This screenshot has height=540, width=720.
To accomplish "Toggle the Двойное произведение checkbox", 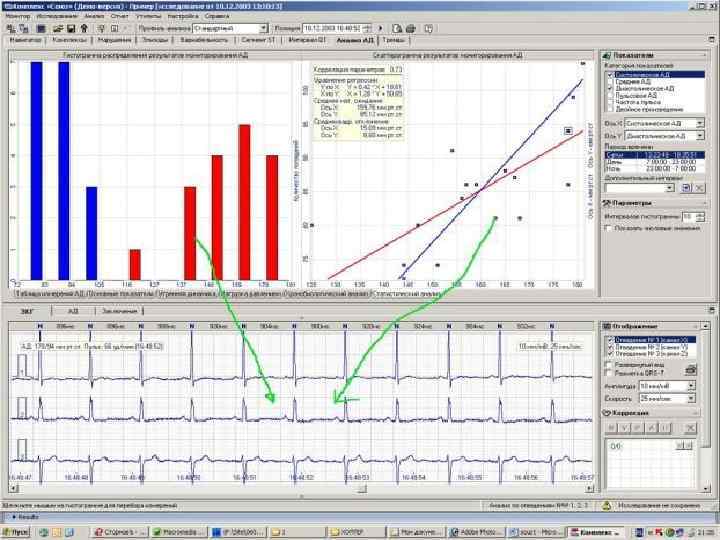I will click(x=610, y=109).
